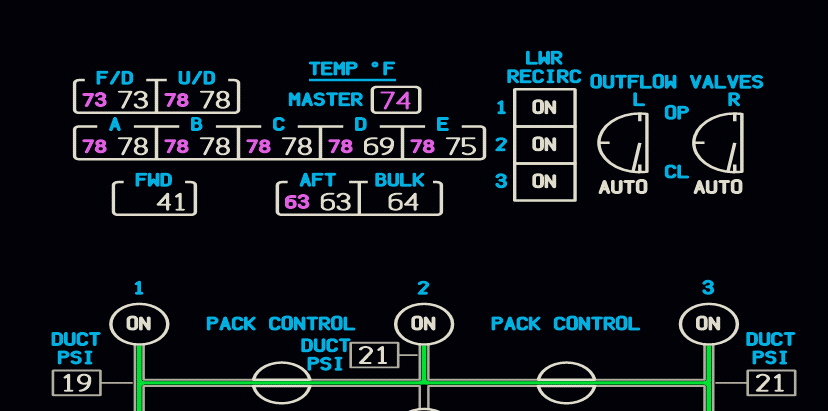Screen dimensions: 828x411
Task: Click PACK CONTROL label between packs 2 and 3
Action: [566, 324]
